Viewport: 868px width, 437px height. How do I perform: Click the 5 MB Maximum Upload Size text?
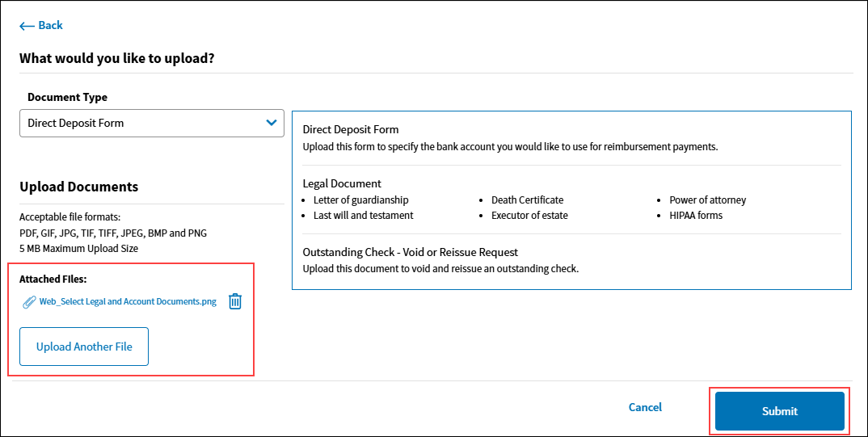tap(78, 248)
